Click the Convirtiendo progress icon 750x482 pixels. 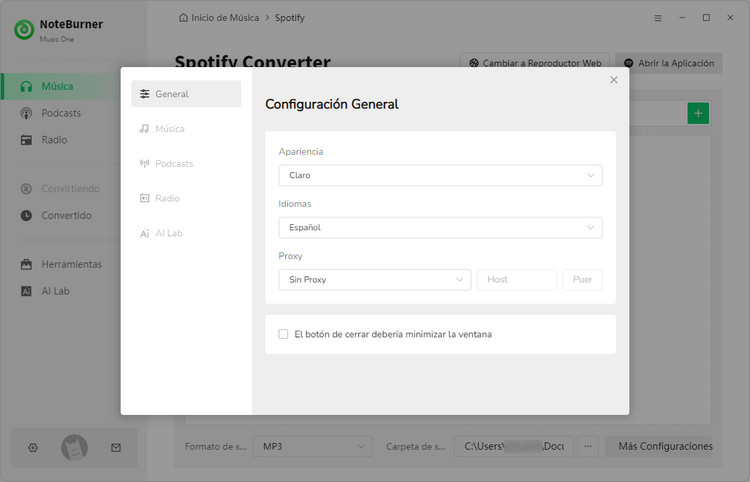[26, 189]
